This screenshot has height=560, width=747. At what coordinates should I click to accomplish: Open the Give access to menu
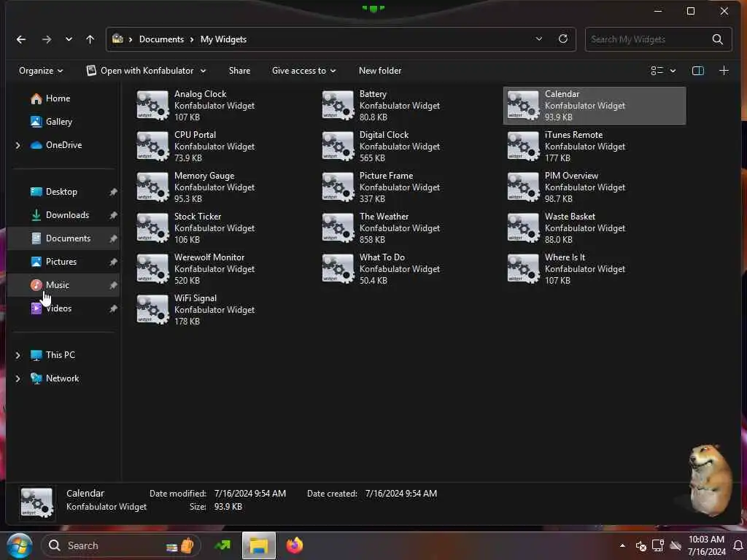(303, 71)
